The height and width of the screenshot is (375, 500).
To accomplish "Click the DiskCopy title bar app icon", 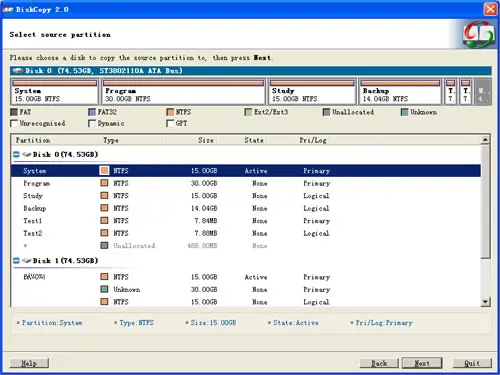I will pos(8,9).
